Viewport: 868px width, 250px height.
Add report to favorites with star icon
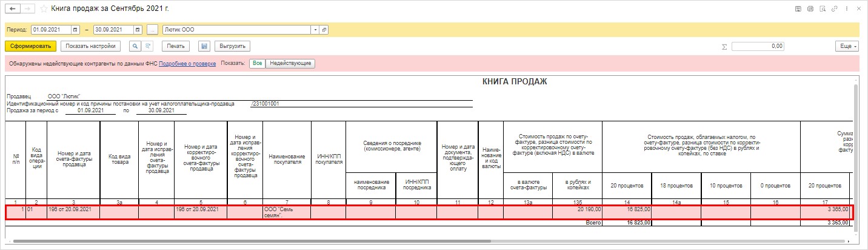pos(44,9)
